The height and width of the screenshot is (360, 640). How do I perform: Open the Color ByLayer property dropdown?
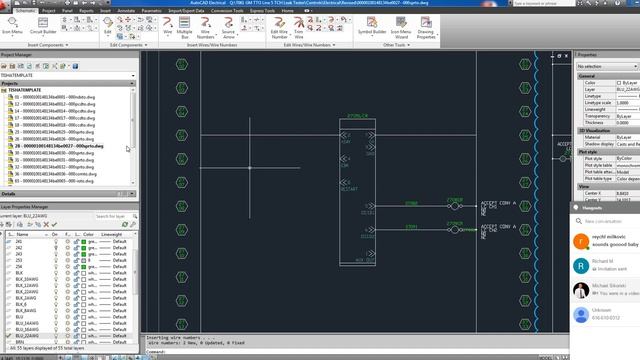(627, 83)
